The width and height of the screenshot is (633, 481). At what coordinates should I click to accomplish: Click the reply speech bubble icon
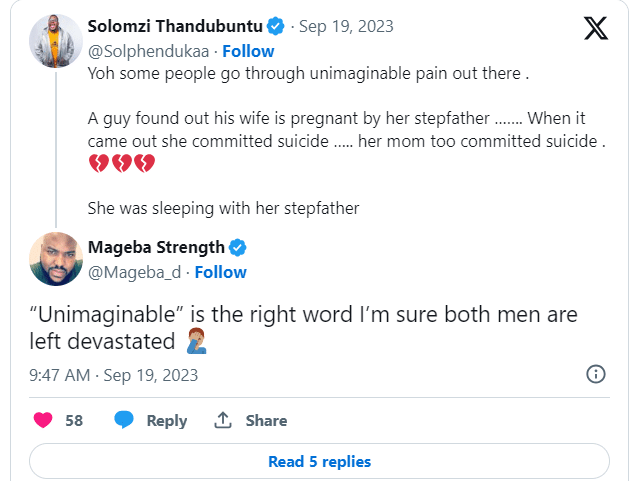tap(124, 420)
